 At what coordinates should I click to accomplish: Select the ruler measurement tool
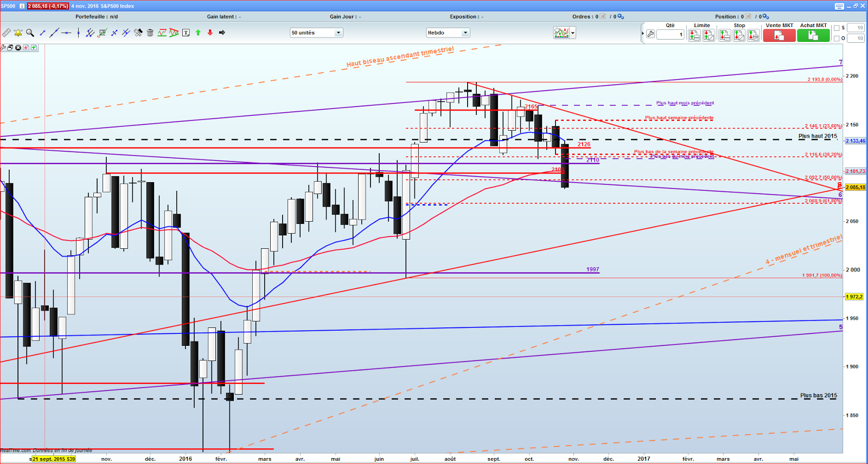tap(6, 33)
